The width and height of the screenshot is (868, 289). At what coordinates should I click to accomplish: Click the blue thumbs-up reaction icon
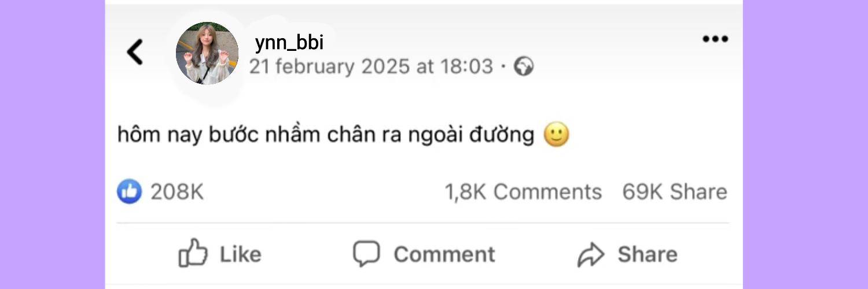tap(129, 191)
